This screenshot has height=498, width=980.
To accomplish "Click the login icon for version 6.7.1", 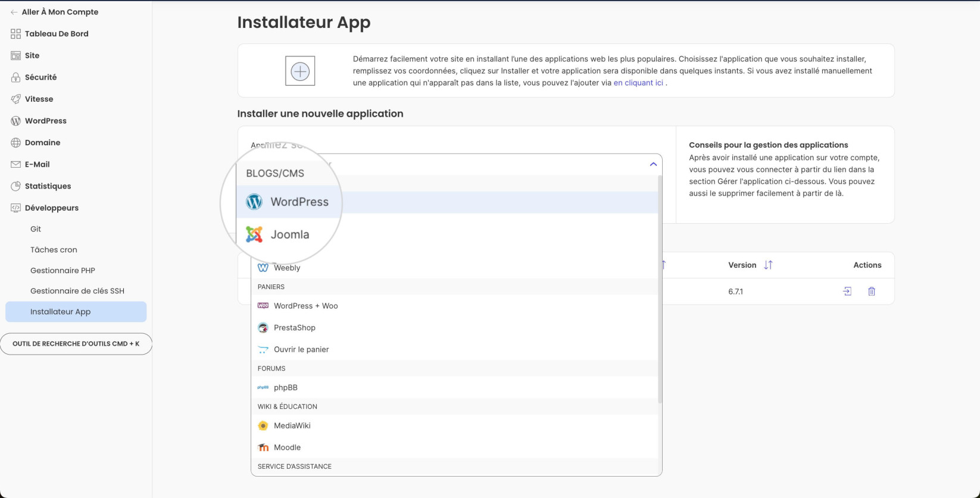I will tap(847, 292).
